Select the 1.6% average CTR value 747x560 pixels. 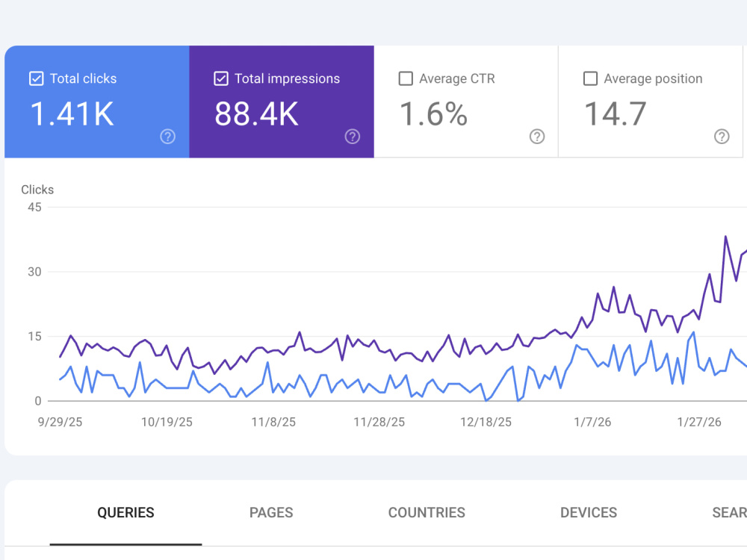click(x=433, y=114)
